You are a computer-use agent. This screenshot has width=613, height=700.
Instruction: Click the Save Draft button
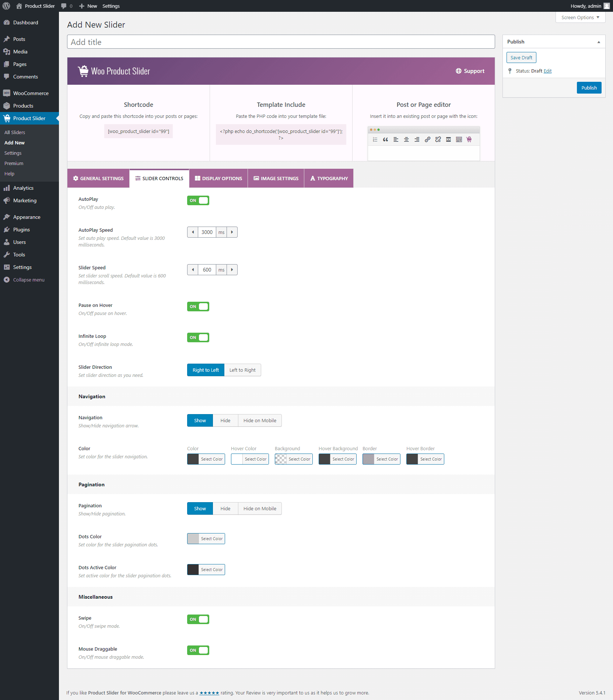tap(521, 57)
